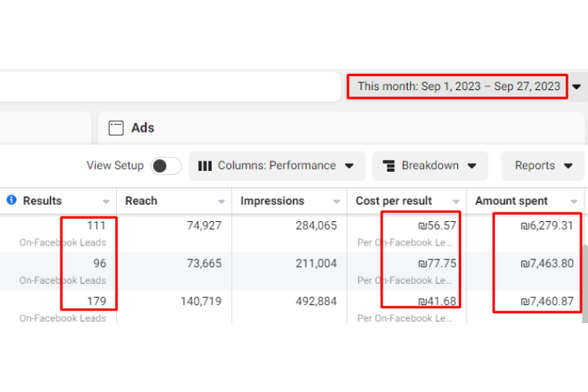Switch to the Ads tab
The height and width of the screenshot is (392, 588).
143,128
